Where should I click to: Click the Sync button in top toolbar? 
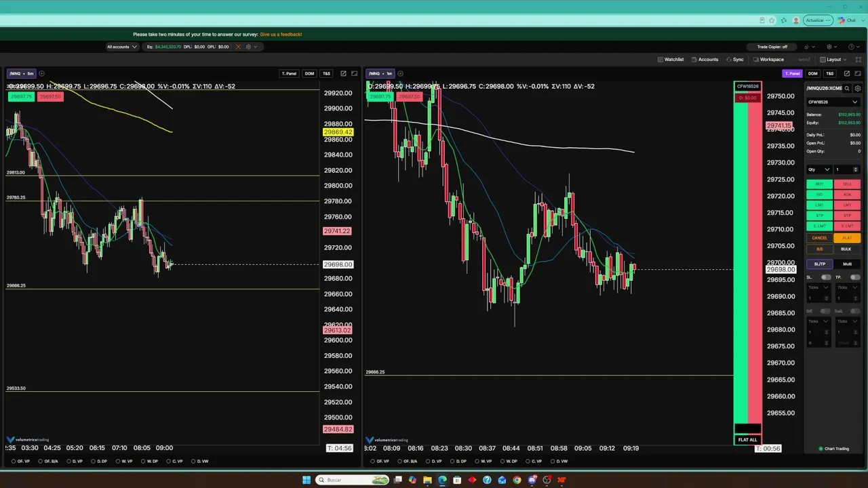(734, 60)
